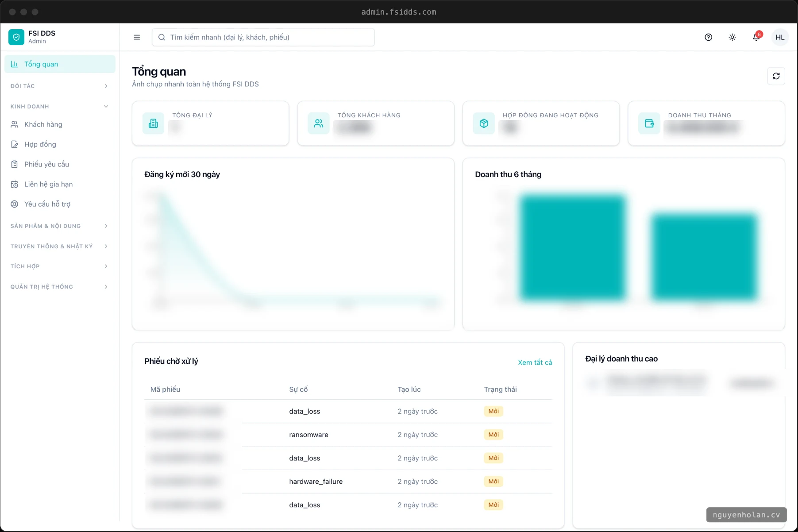Click the admin.fsidds.com address bar
The image size is (798, 532).
(399, 12)
